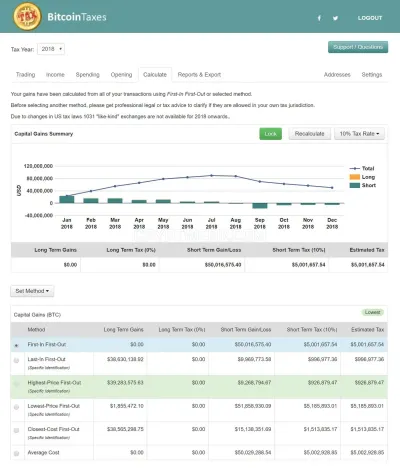
Task: Expand the 10% Tax Rate dropdown
Action: pos(359,134)
